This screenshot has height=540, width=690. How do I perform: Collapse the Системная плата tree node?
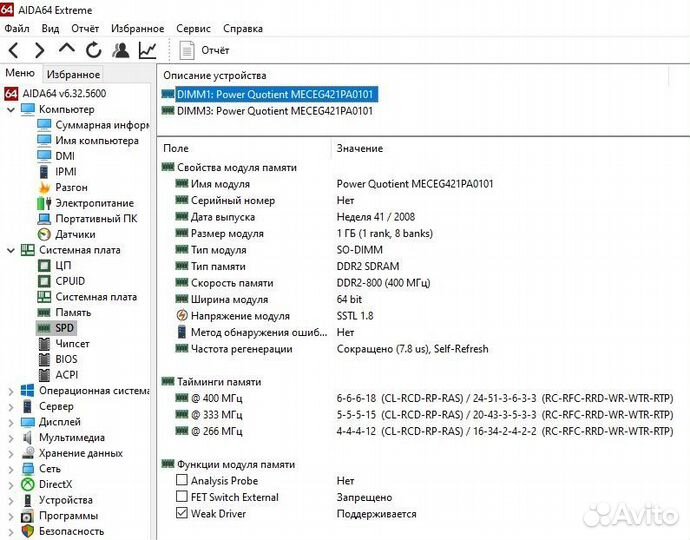click(11, 250)
